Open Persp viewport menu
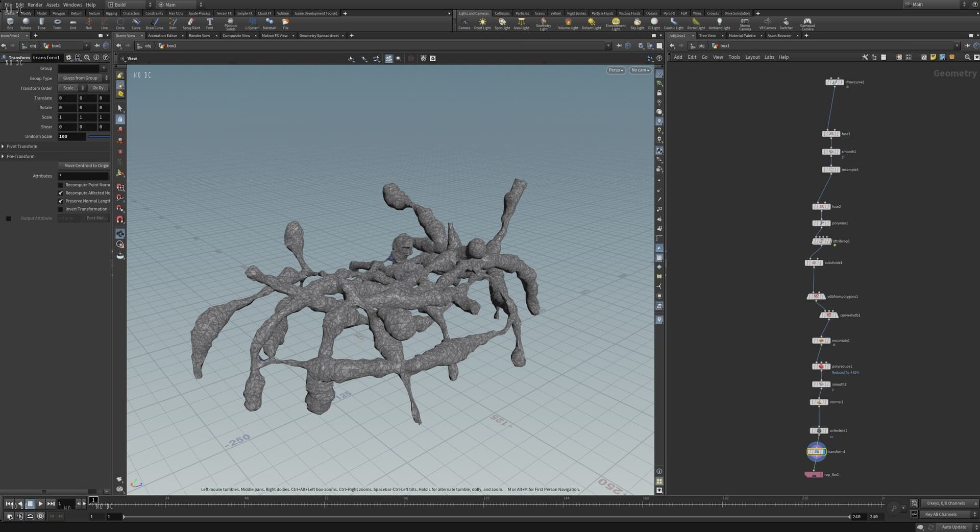The width and height of the screenshot is (980, 532). coord(616,70)
